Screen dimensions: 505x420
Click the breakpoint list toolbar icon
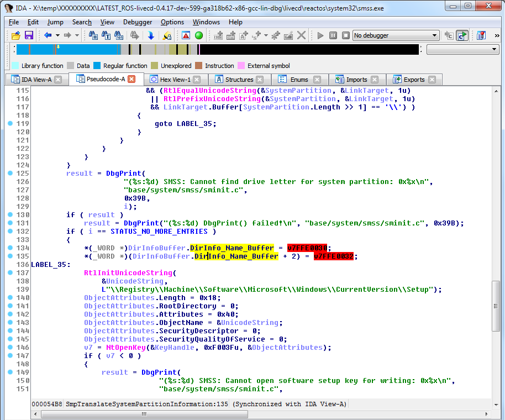tap(481, 35)
